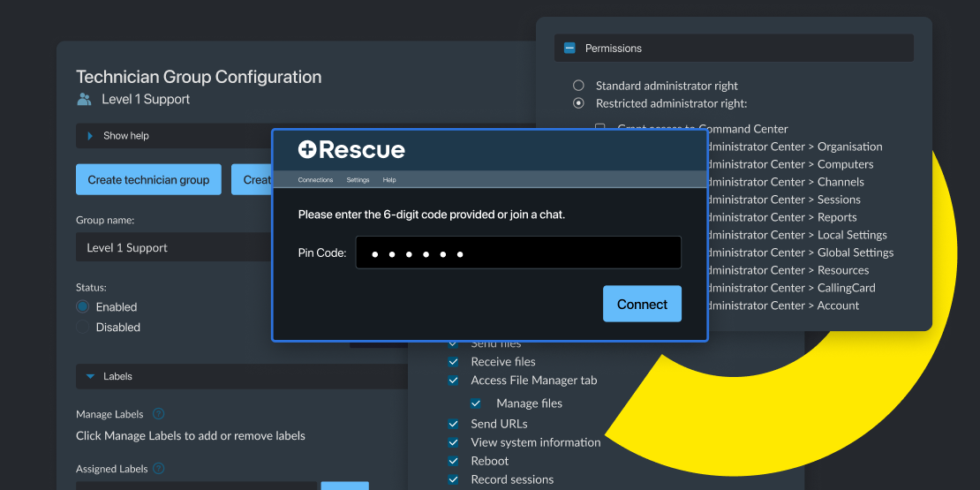Toggle Access File Manager tab checkbox
The height and width of the screenshot is (490, 980).
point(453,380)
